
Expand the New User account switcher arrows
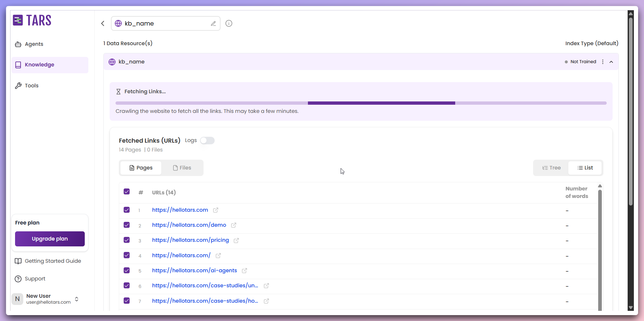(77, 299)
